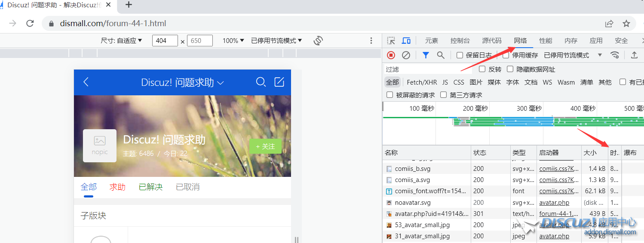Select the 已取消 forum tab

tap(187, 187)
